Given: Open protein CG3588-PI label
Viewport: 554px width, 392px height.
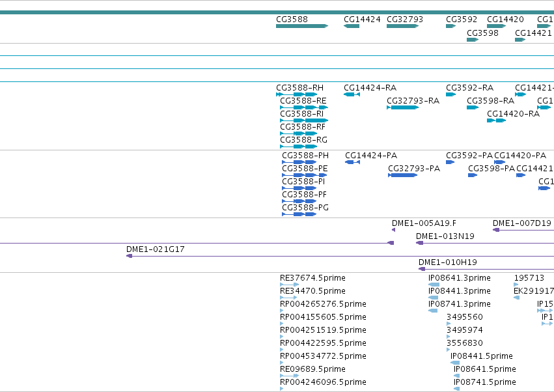Looking at the screenshot, I should [x=303, y=182].
